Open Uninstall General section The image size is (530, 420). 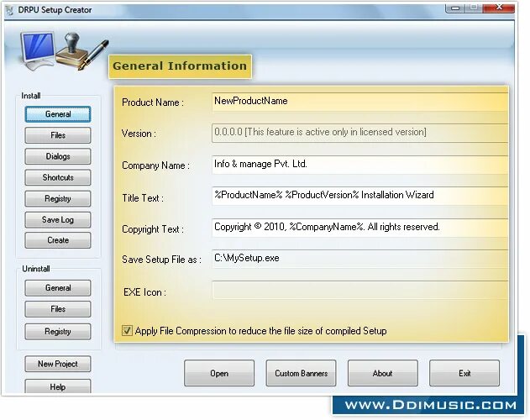(58, 288)
